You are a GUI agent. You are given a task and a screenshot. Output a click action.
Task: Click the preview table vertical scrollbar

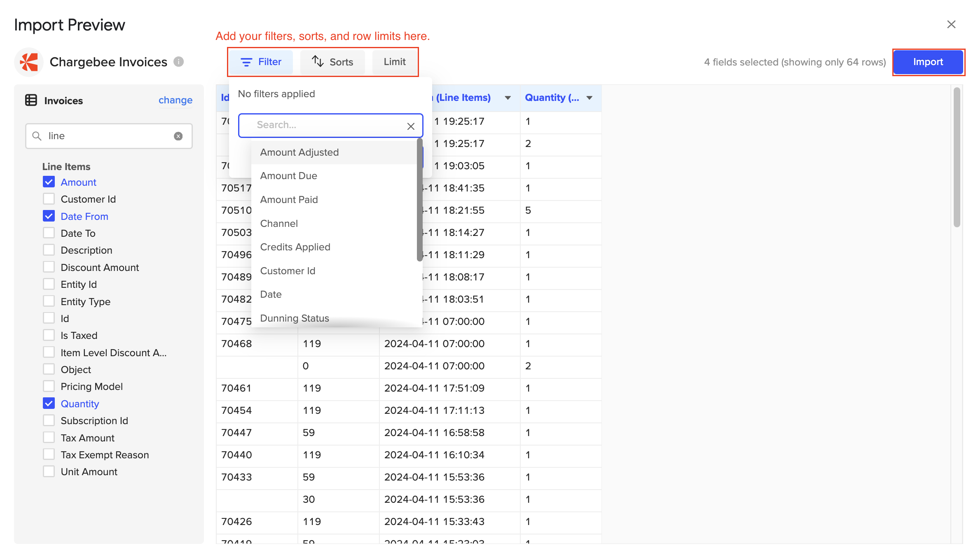coord(957,157)
